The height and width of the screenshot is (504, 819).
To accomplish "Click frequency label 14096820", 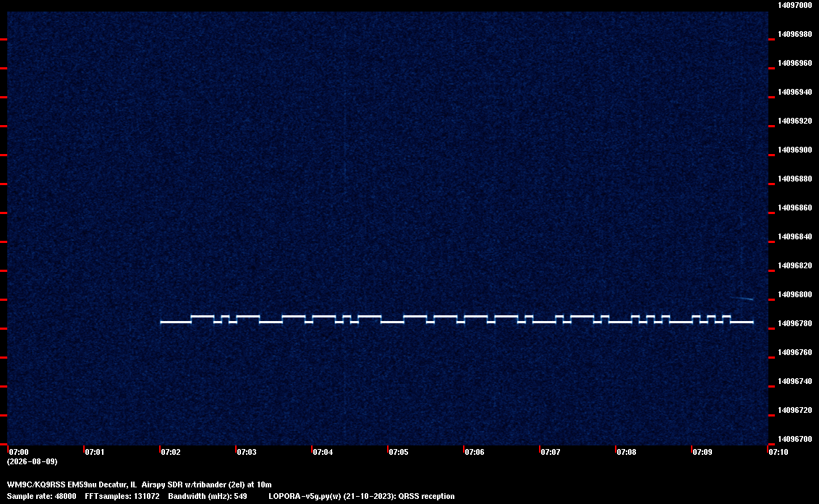I will 795,265.
